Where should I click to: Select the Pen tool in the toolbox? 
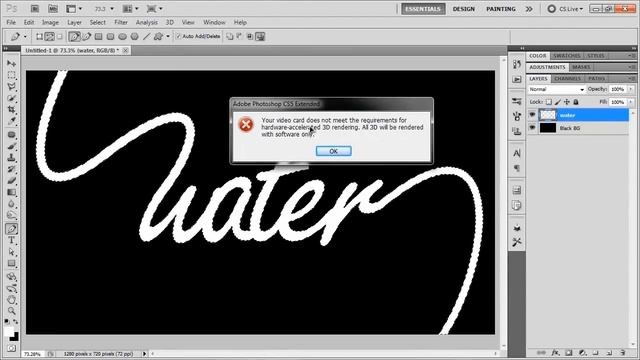coord(11,229)
